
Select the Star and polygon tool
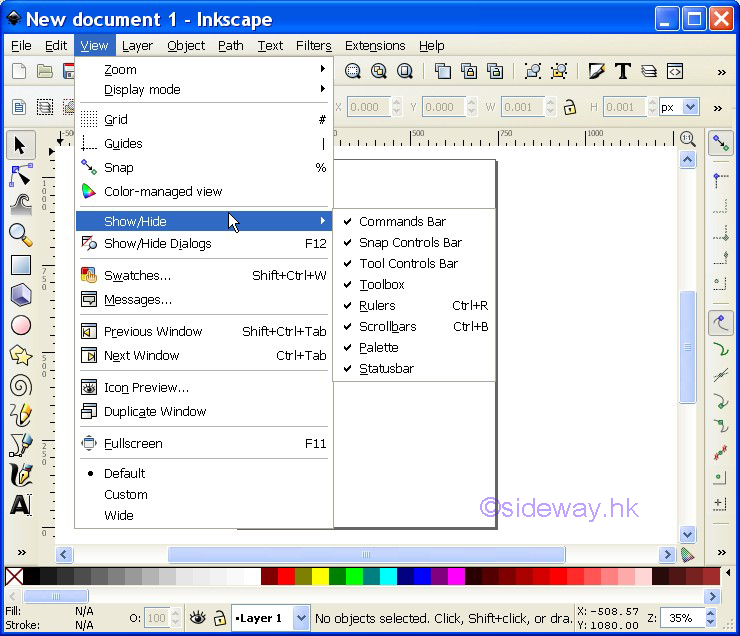(20, 355)
